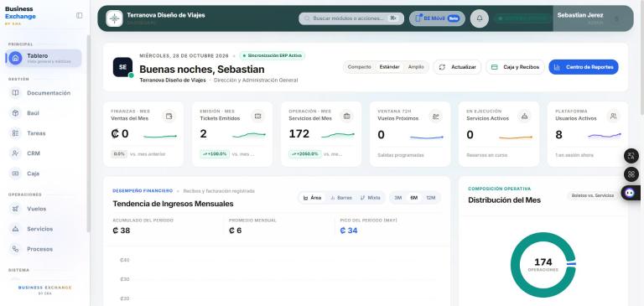Click ticket icon on Tickets Emitidos card

click(x=258, y=117)
